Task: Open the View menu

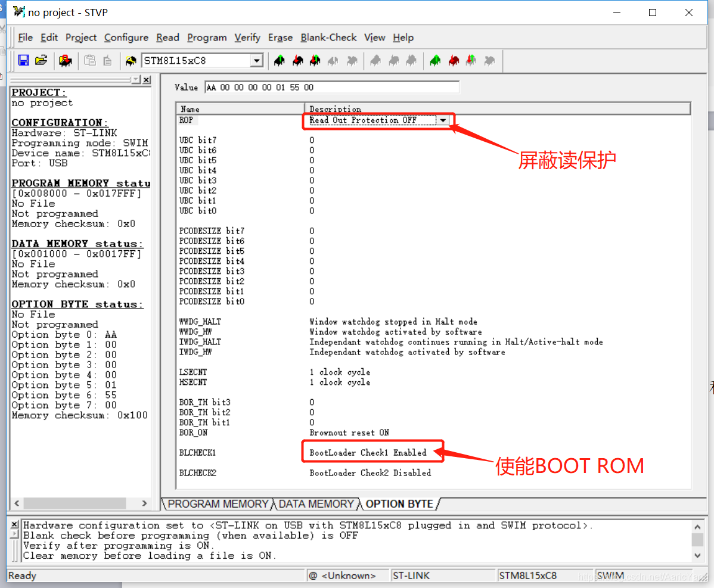Action: [x=375, y=38]
